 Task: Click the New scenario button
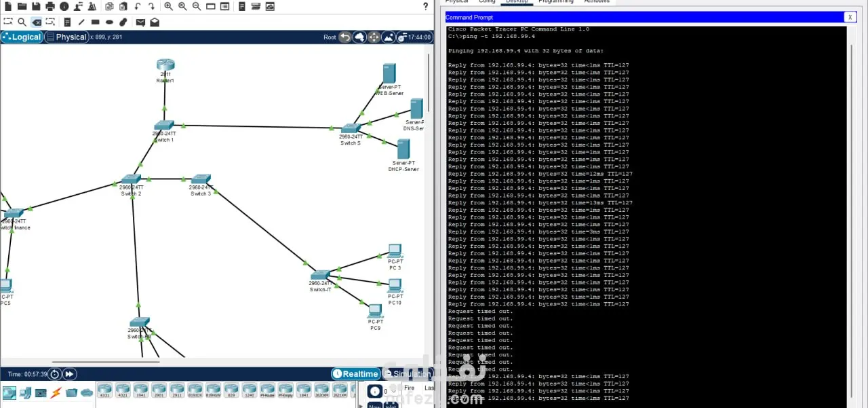pos(374,405)
